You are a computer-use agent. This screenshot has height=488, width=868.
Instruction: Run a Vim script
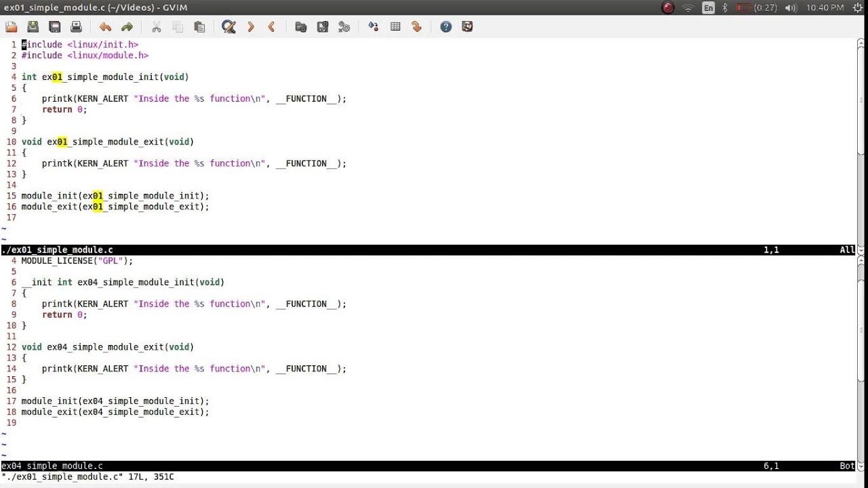click(x=344, y=27)
